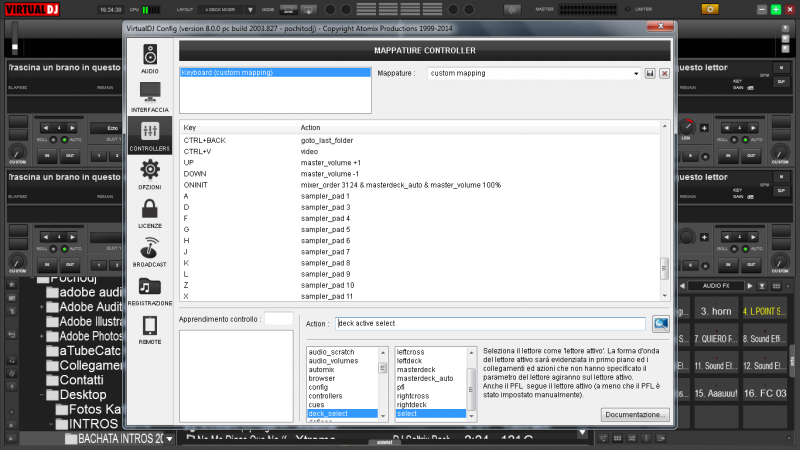Viewport: 800px width, 450px height.
Task: Choose 'browser' in the action category list
Action: click(323, 379)
